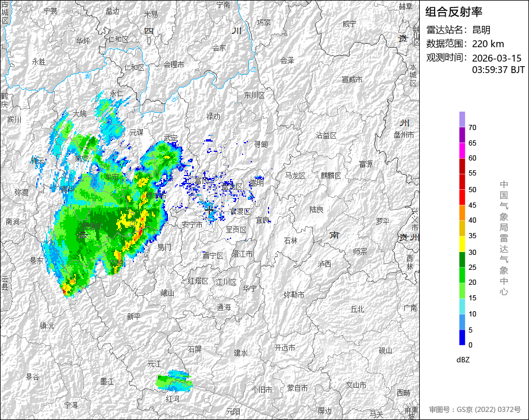529x420 pixels.
Task: Click the 景东 map label
Action: (x=36, y=260)
